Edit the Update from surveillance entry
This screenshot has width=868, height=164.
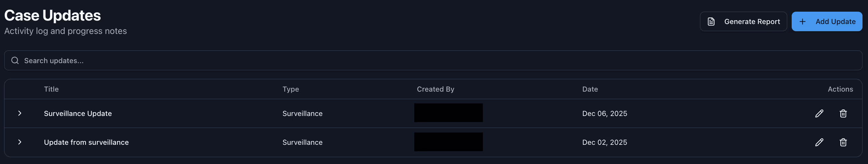tap(819, 142)
